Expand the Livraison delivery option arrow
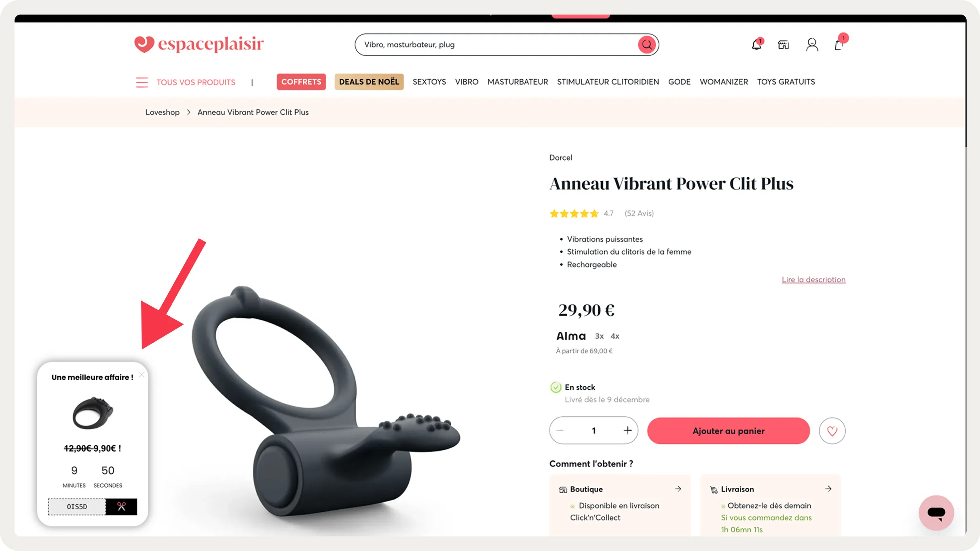 (828, 489)
